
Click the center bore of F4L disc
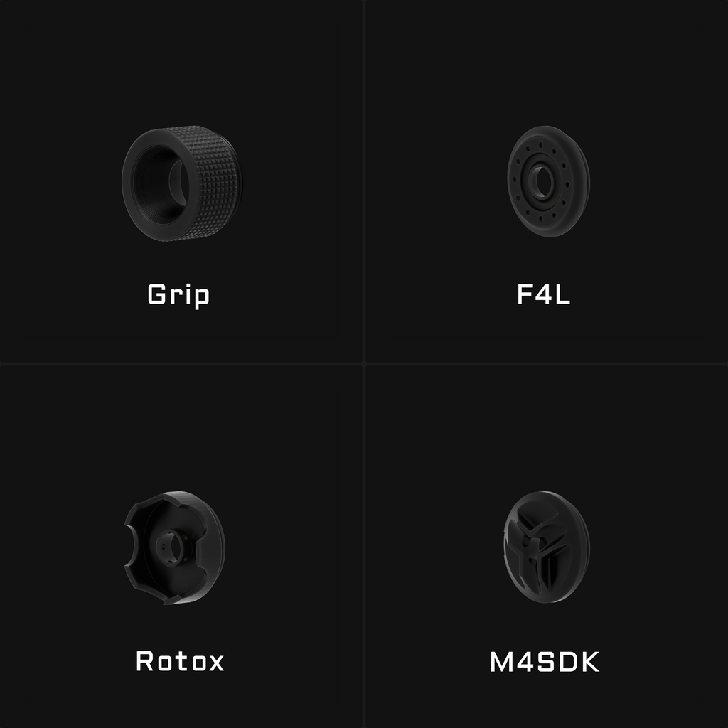pyautogui.click(x=541, y=181)
